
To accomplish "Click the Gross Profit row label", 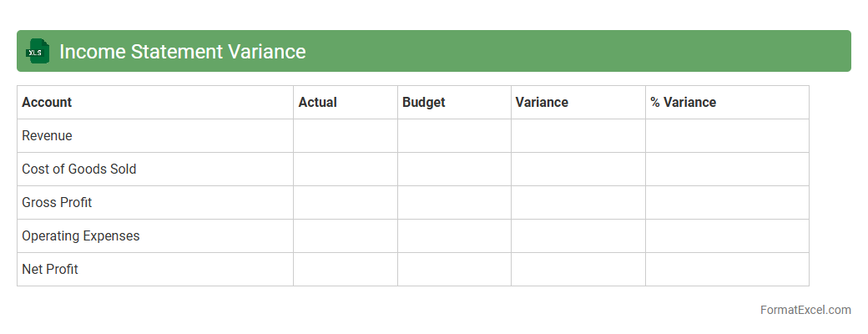I will click(57, 203).
